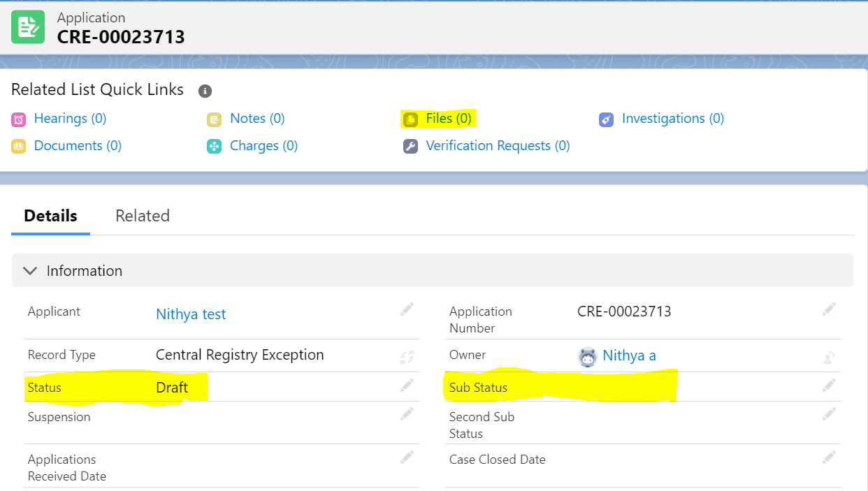Image resolution: width=868 pixels, height=491 pixels.
Task: Open the Nithya test applicant record
Action: 191,314
